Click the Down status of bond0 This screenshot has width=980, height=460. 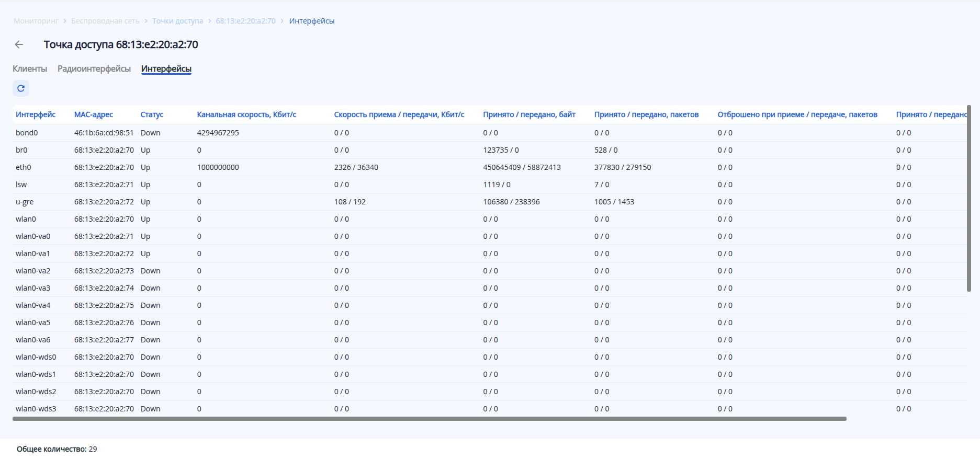pyautogui.click(x=151, y=133)
